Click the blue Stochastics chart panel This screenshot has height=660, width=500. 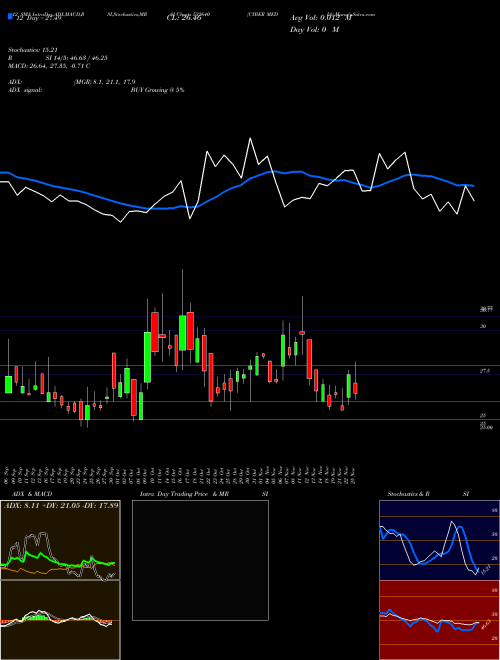pos(439,540)
